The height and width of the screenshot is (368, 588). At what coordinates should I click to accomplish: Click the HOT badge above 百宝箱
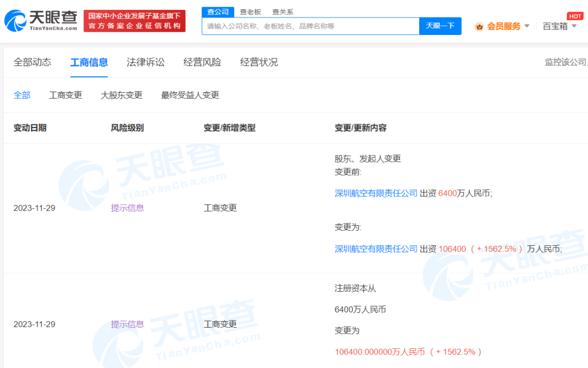coord(575,16)
